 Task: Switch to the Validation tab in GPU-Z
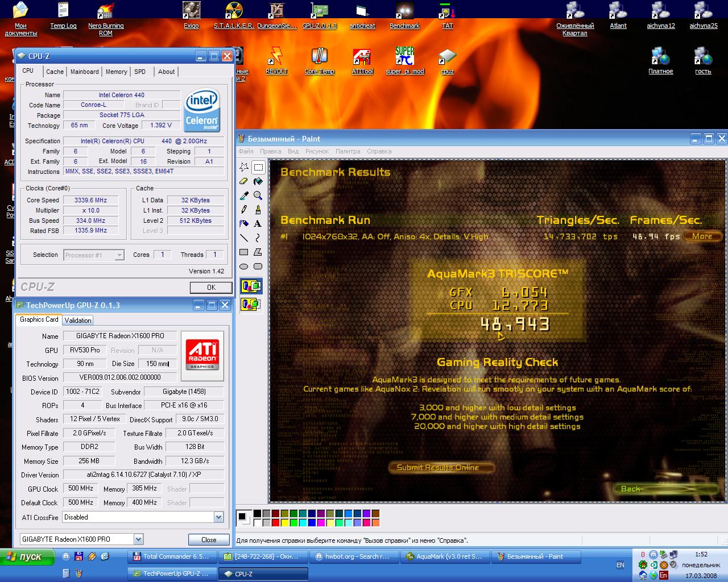pyautogui.click(x=78, y=321)
